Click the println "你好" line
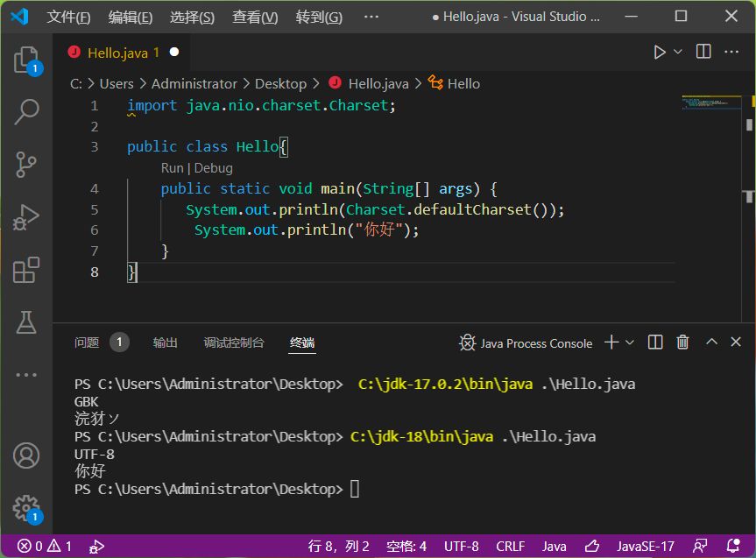Viewport: 756px width, 558px height. tap(307, 230)
